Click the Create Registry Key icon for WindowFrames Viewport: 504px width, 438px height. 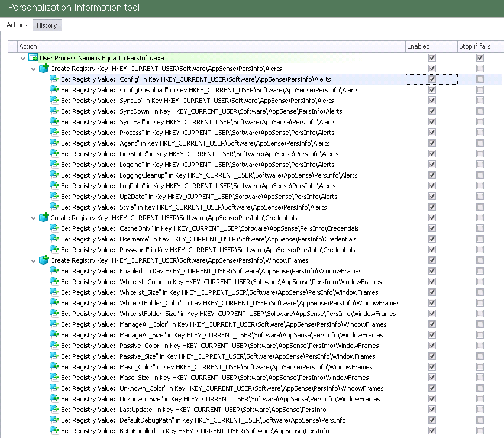coord(44,260)
